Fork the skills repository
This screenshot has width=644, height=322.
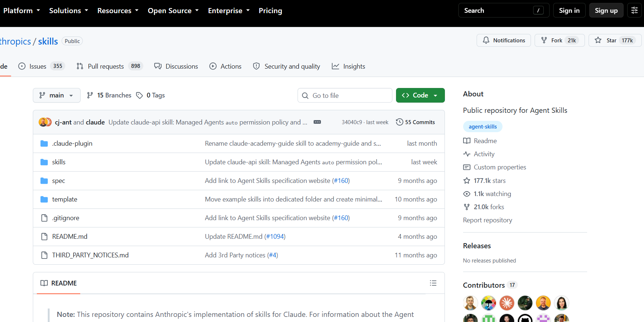(559, 40)
